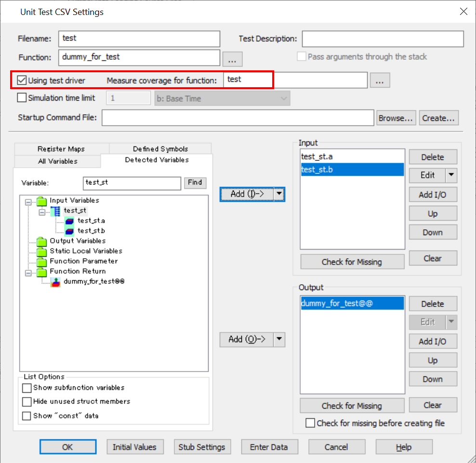Select dummy_for_test@@ in the Output list
This screenshot has width=476, height=463.
[353, 304]
